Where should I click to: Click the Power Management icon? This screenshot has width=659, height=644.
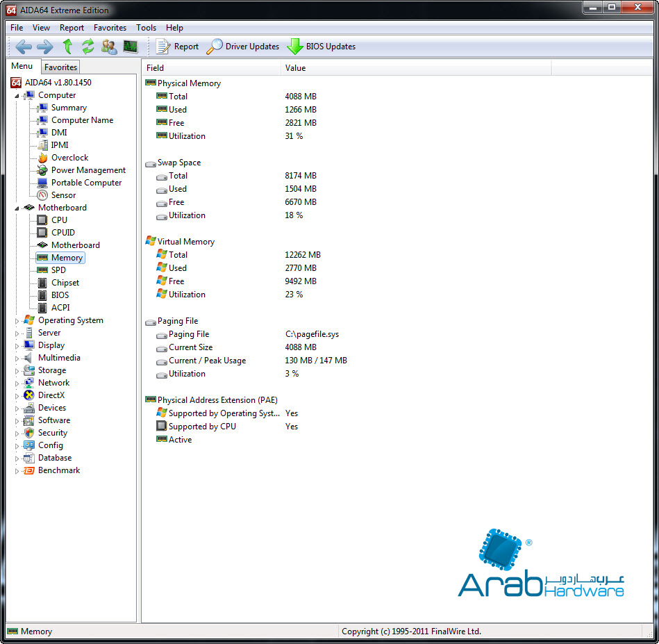coord(42,170)
